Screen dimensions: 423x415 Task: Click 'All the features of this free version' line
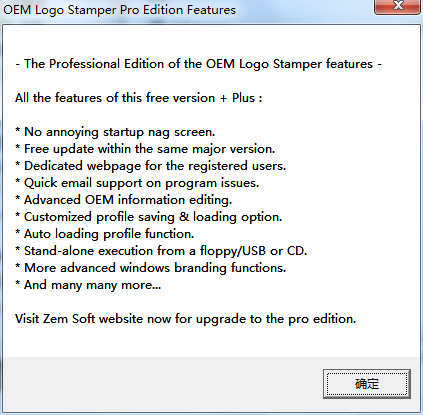pyautogui.click(x=139, y=98)
